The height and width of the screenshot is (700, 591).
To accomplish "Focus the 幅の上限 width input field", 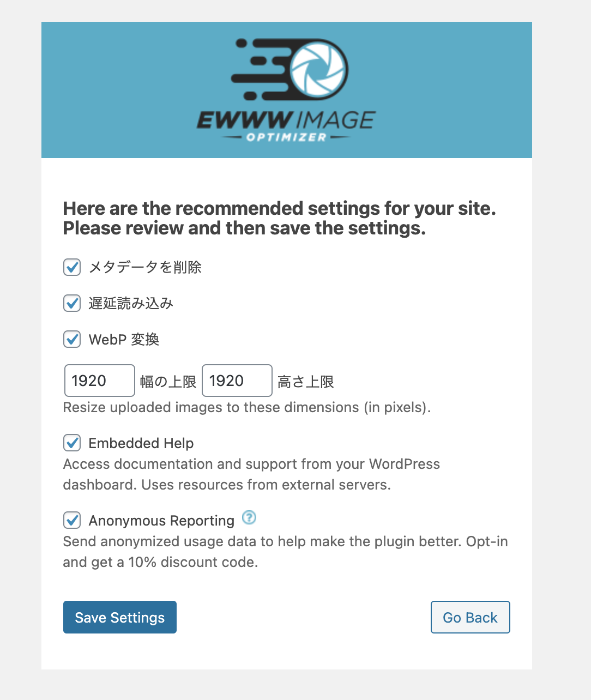I will tap(100, 381).
